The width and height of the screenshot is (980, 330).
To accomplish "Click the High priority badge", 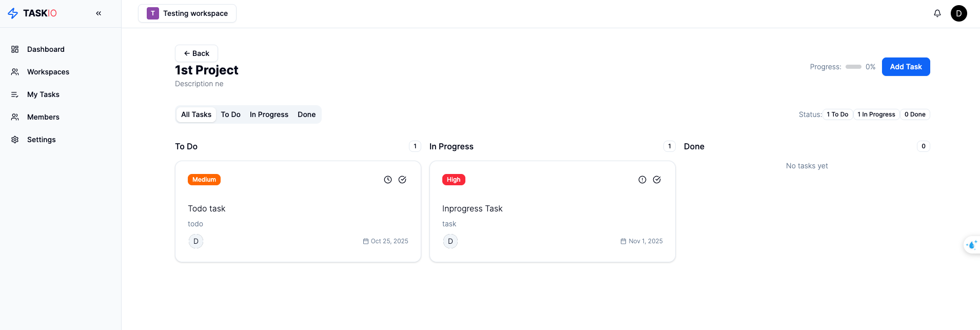I will [454, 180].
